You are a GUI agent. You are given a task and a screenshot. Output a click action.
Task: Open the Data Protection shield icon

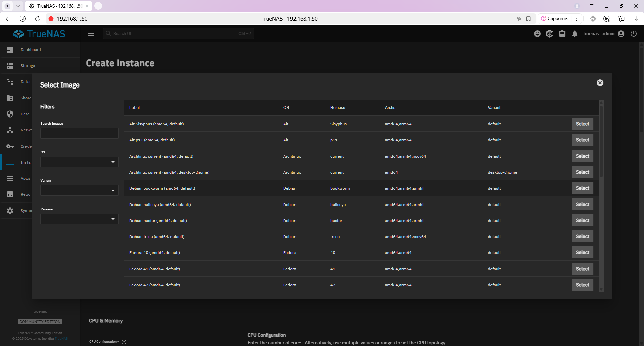click(10, 114)
